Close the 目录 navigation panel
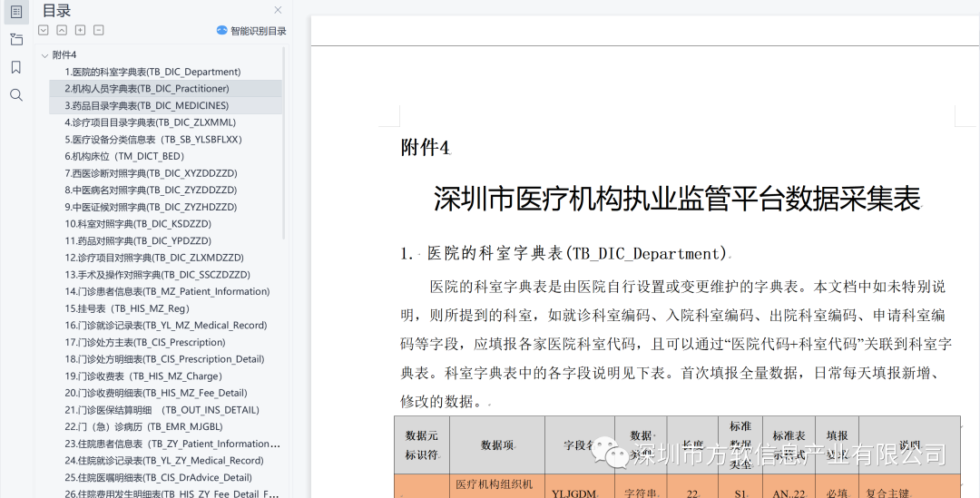Image resolution: width=980 pixels, height=498 pixels. (x=278, y=10)
